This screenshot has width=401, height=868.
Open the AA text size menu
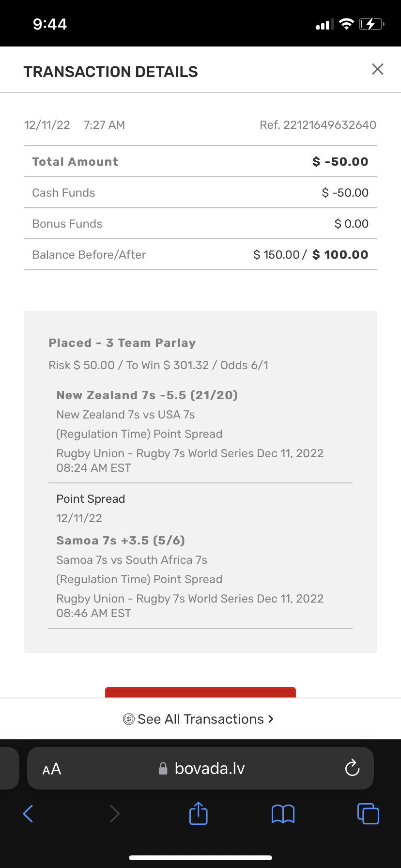52,769
